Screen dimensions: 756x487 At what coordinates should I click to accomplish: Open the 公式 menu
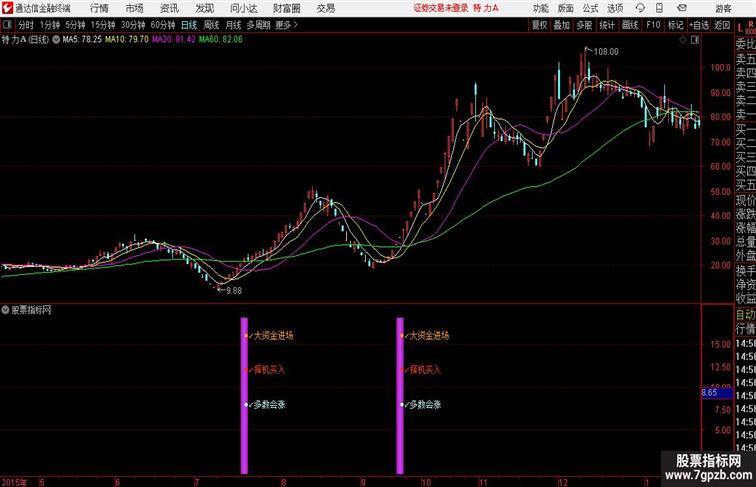click(x=590, y=8)
